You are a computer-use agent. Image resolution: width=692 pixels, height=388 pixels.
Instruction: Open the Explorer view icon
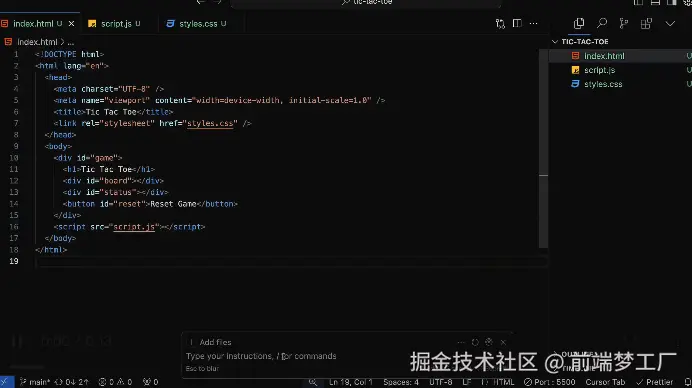coord(579,23)
